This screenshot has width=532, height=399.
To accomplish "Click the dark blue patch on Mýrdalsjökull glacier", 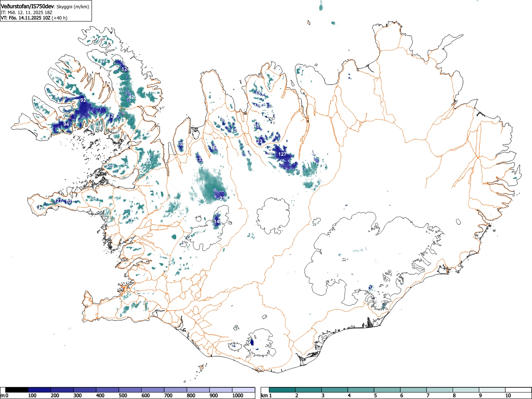I will click(252, 342).
